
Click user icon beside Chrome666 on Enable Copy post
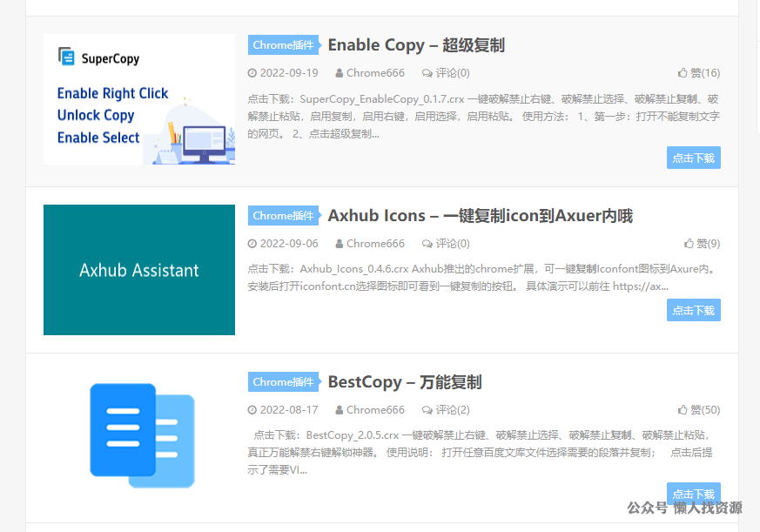point(340,73)
